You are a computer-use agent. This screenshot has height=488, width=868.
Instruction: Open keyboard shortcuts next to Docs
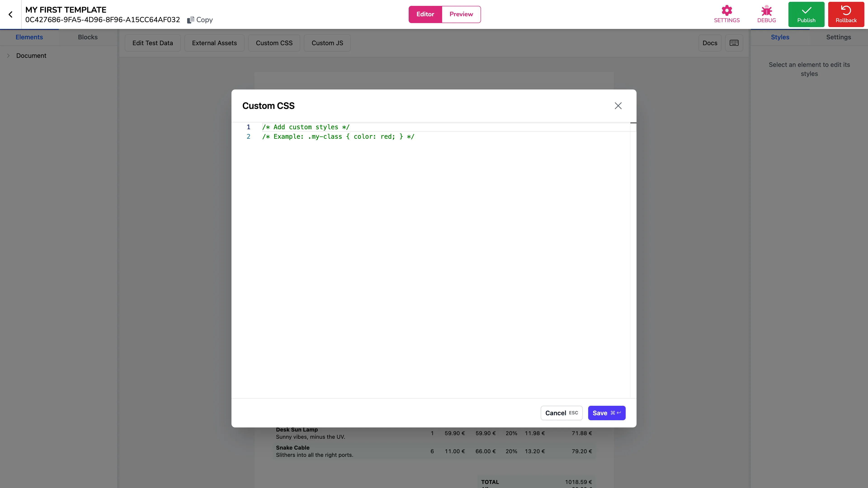pyautogui.click(x=734, y=43)
